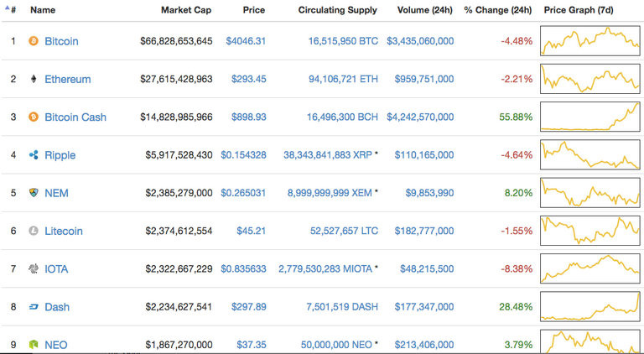Image resolution: width=644 pixels, height=354 pixels.
Task: Click supply 16,496,300 BCH
Action: [x=342, y=117]
